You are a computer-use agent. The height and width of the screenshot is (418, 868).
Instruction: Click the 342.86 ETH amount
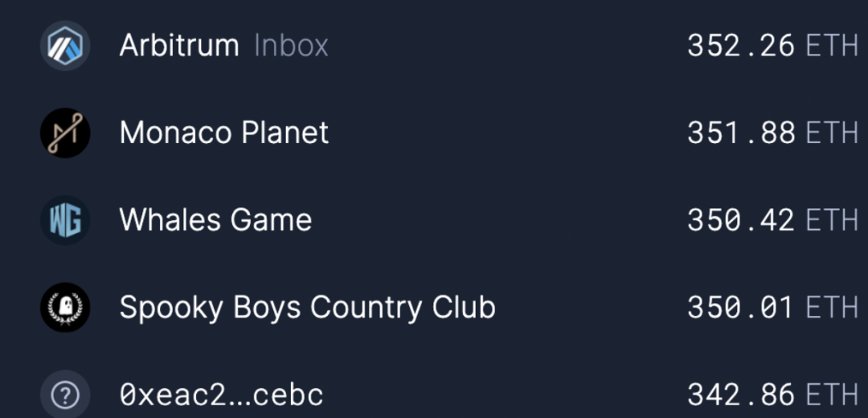tap(773, 395)
